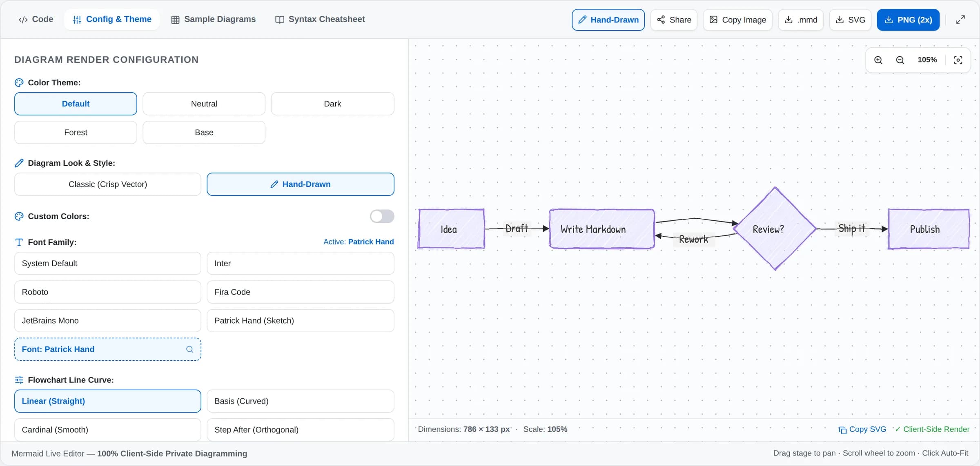The image size is (980, 466).
Task: Click the search icon in Font: Patrick Hand
Action: tap(190, 349)
